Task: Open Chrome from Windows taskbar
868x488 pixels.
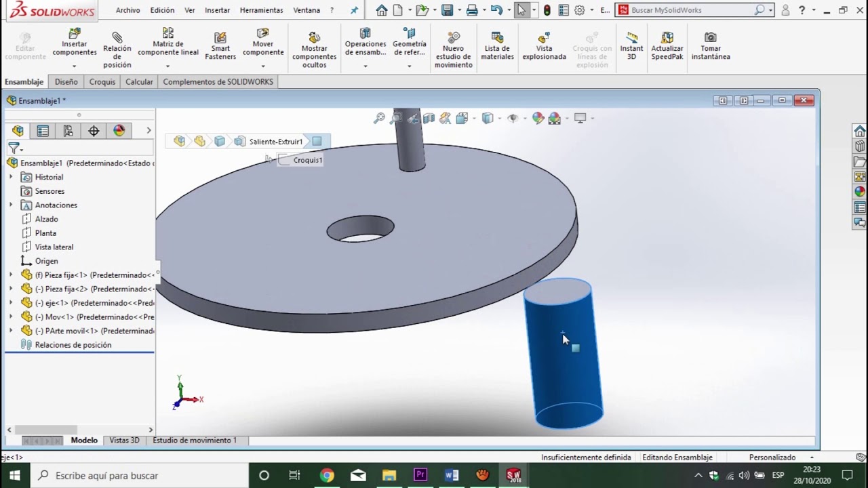Action: pyautogui.click(x=327, y=475)
